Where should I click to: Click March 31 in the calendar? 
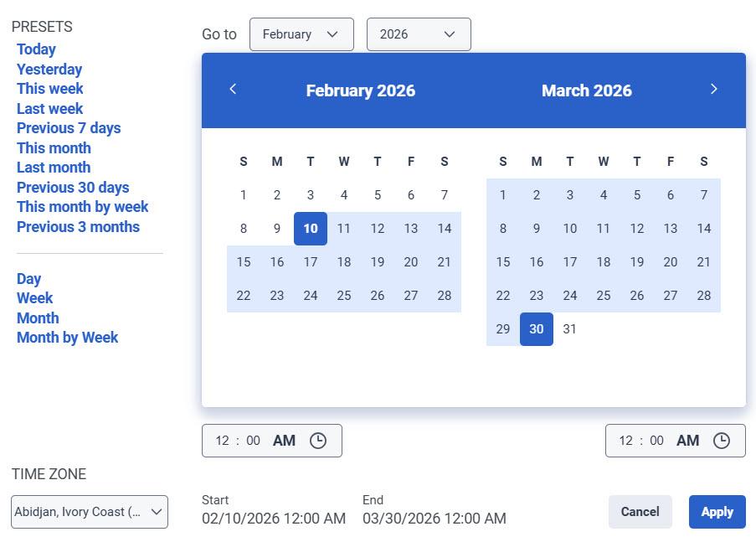click(570, 329)
